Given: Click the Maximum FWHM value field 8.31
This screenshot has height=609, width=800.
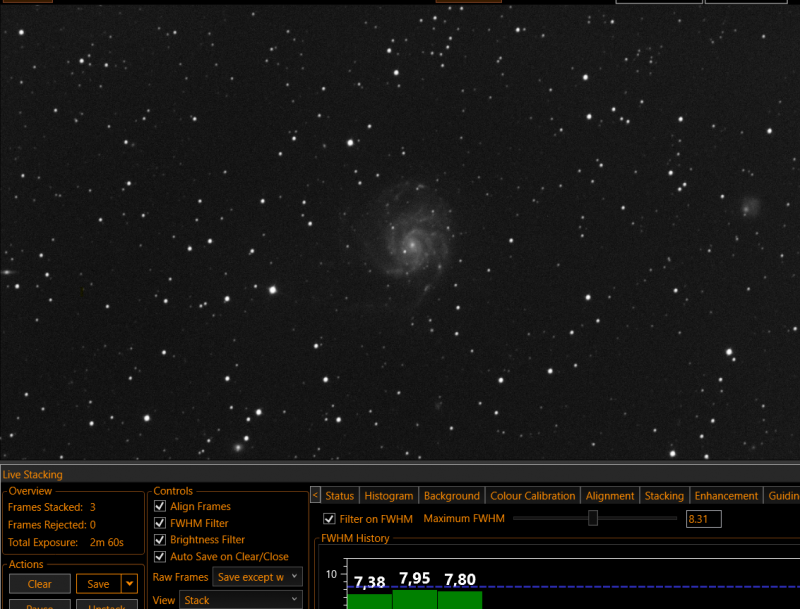Looking at the screenshot, I should [704, 519].
